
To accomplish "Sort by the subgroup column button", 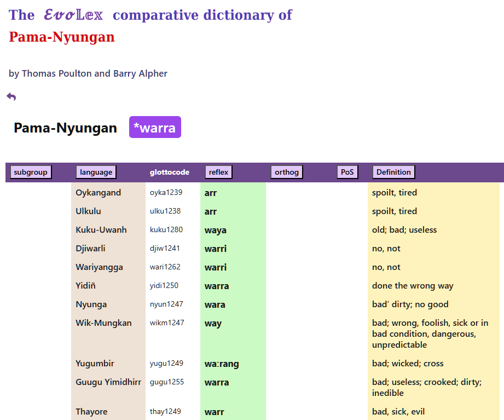I will coord(31,172).
